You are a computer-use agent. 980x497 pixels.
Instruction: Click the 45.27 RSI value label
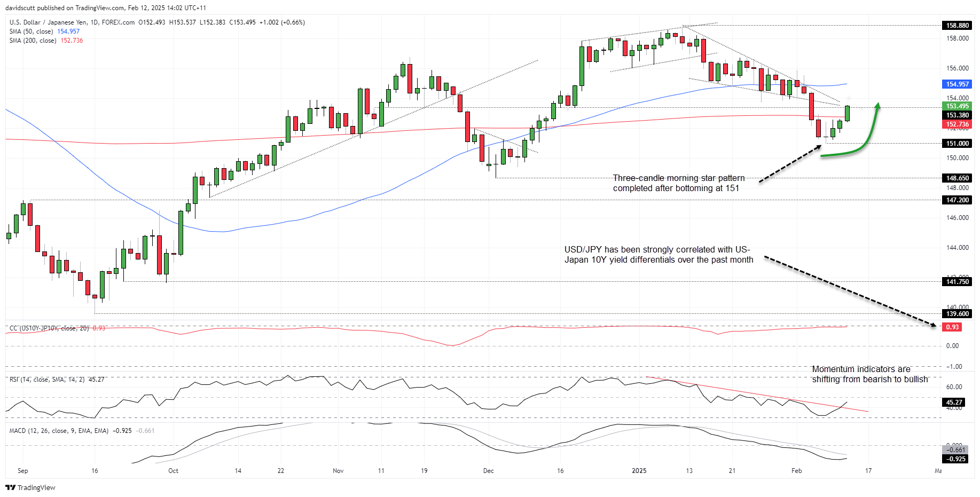coord(954,402)
